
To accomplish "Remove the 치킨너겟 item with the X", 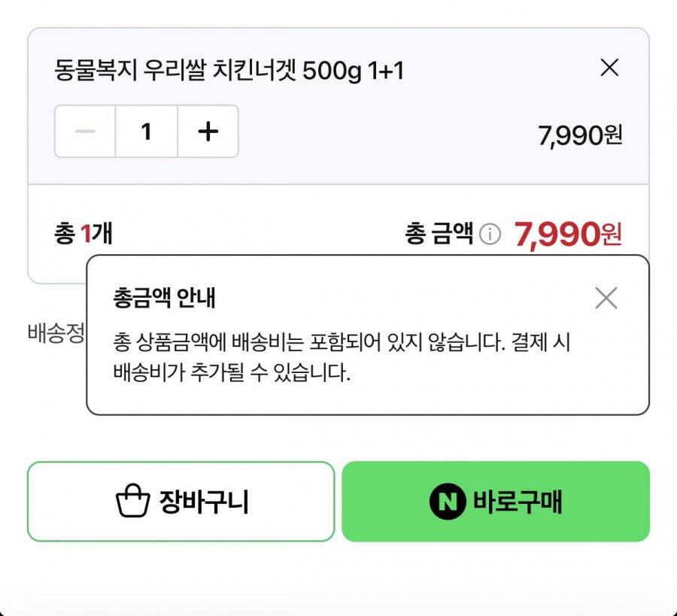I will [x=609, y=68].
